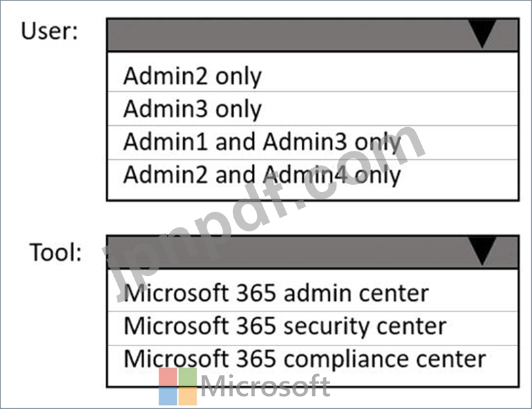
Task: Click the jpnpdf.com watermark text
Action: 264,214
